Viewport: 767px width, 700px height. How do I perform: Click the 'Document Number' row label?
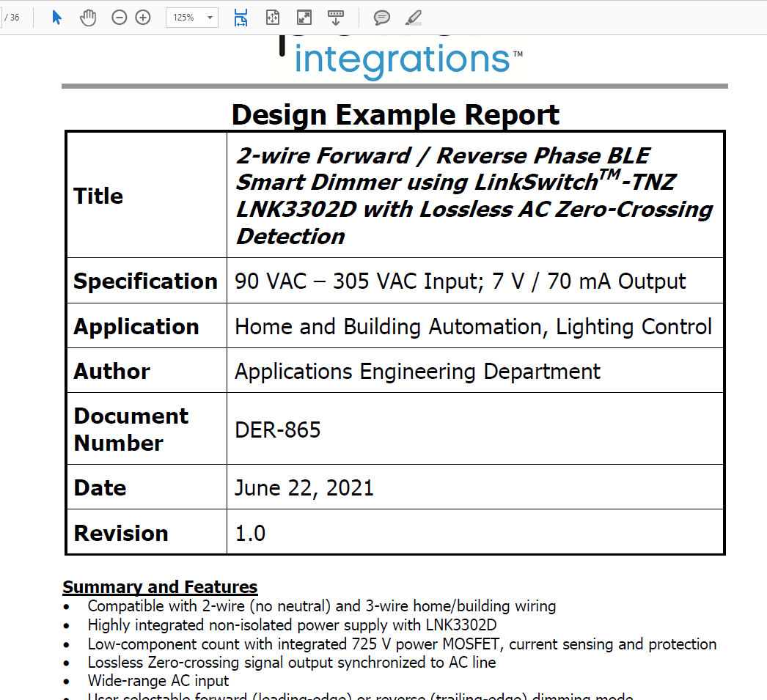click(131, 430)
